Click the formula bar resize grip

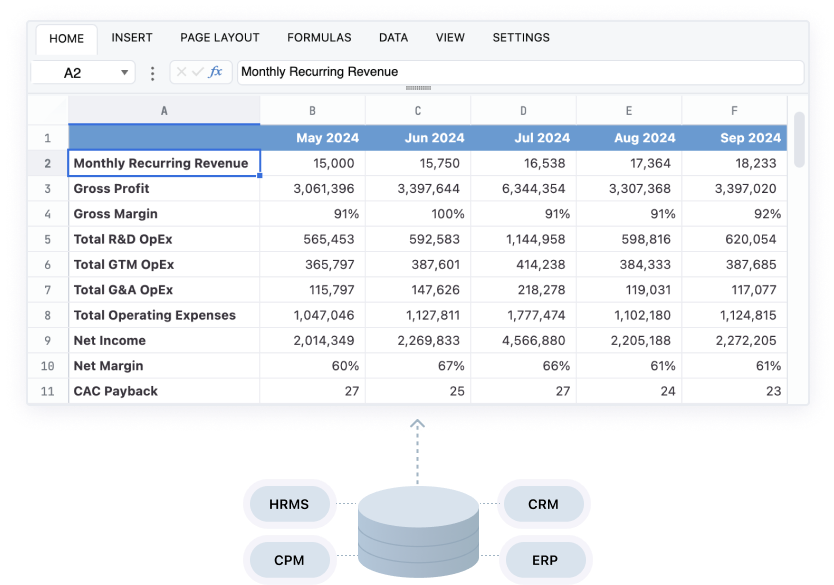(x=417, y=89)
